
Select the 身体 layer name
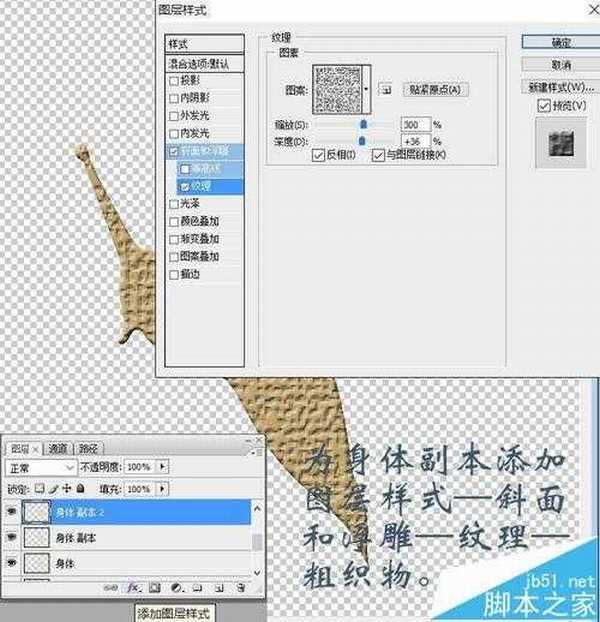click(x=65, y=563)
